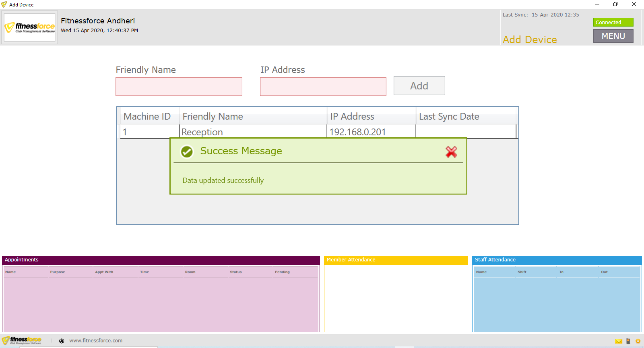Click Appt With column in Appointments panel

[116, 272]
